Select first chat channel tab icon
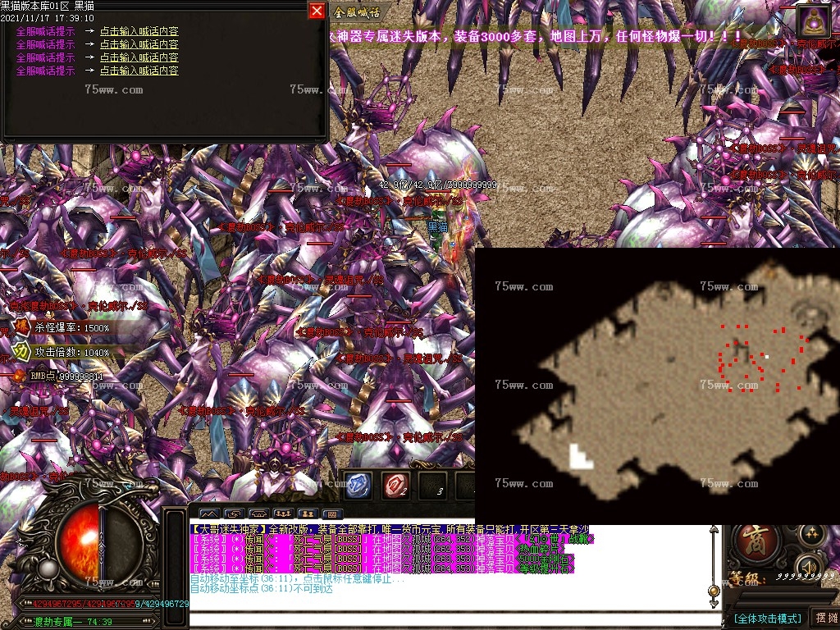The height and width of the screenshot is (630, 840). pos(208,516)
